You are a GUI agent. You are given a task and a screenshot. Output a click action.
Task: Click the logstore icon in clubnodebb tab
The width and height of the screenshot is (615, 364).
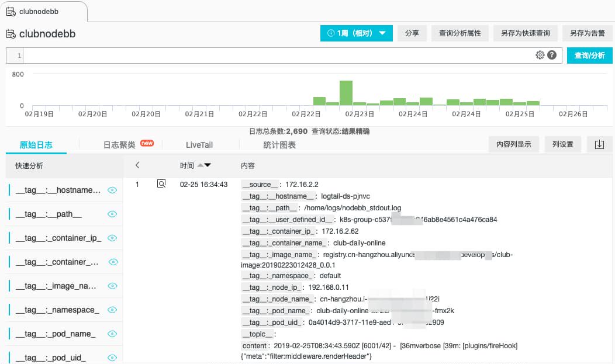[11, 12]
